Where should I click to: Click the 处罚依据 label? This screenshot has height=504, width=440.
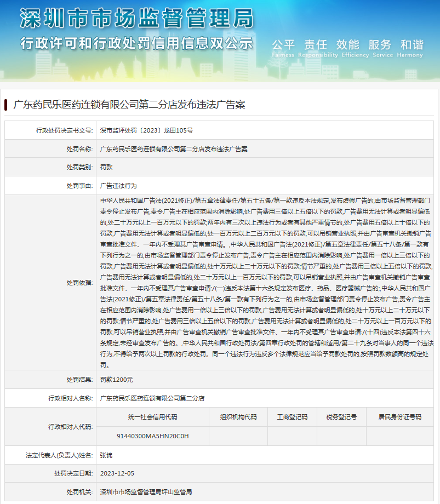tap(79, 283)
